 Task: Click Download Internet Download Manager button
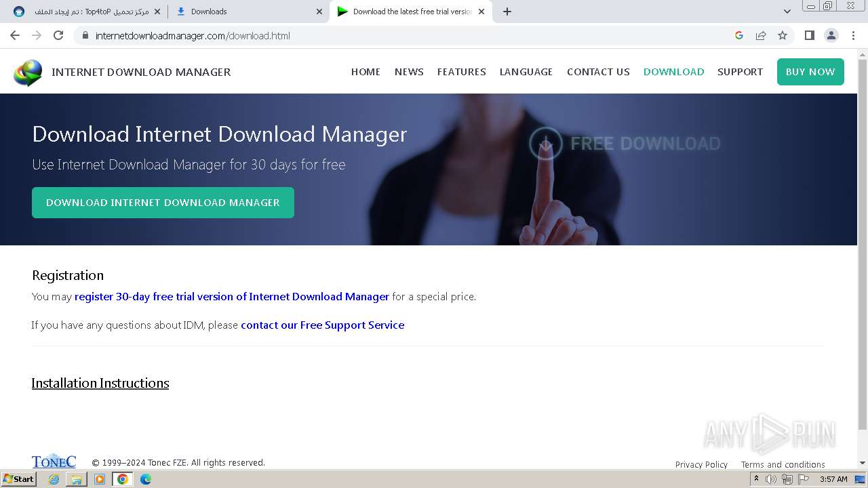click(x=163, y=203)
